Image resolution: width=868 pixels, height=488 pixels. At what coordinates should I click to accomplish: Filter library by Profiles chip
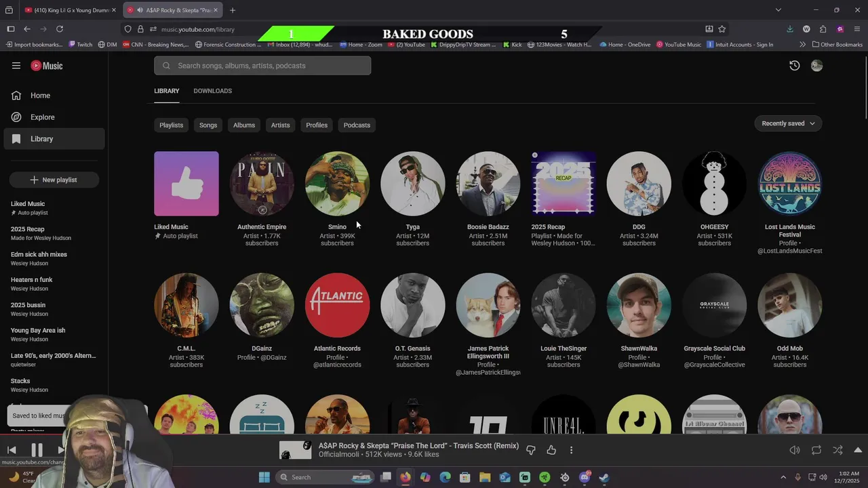(317, 125)
